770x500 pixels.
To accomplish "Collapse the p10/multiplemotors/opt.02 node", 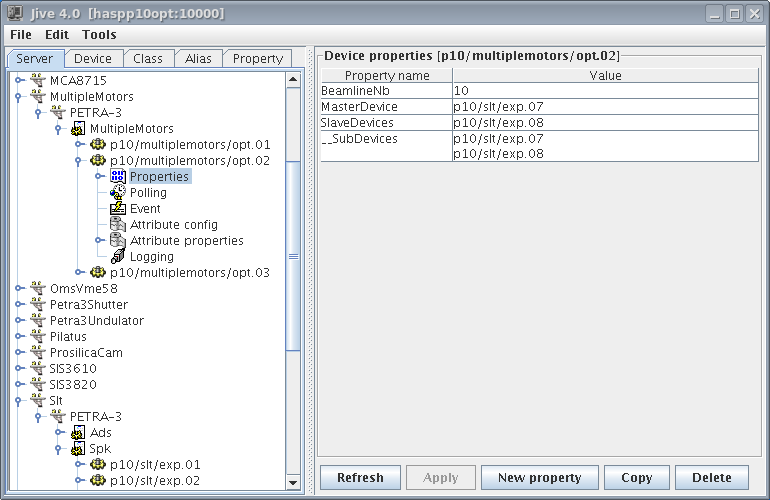I will tap(79, 161).
